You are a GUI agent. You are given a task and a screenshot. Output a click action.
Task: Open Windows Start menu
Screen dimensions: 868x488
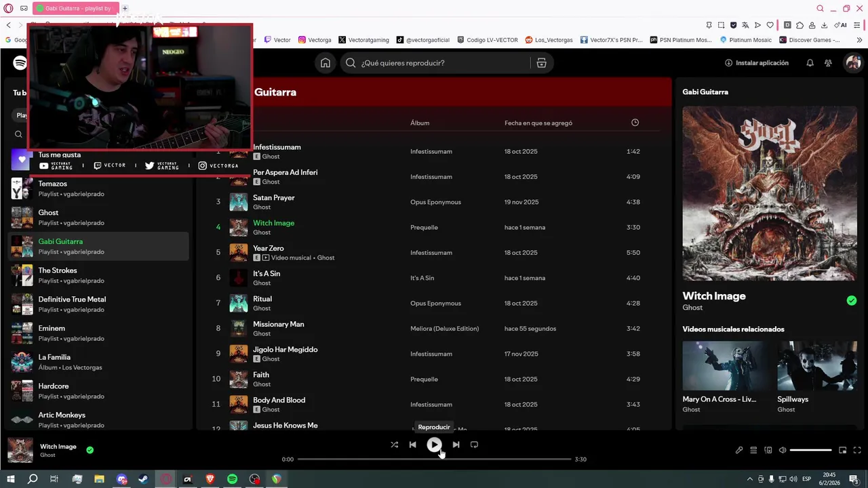(x=10, y=479)
